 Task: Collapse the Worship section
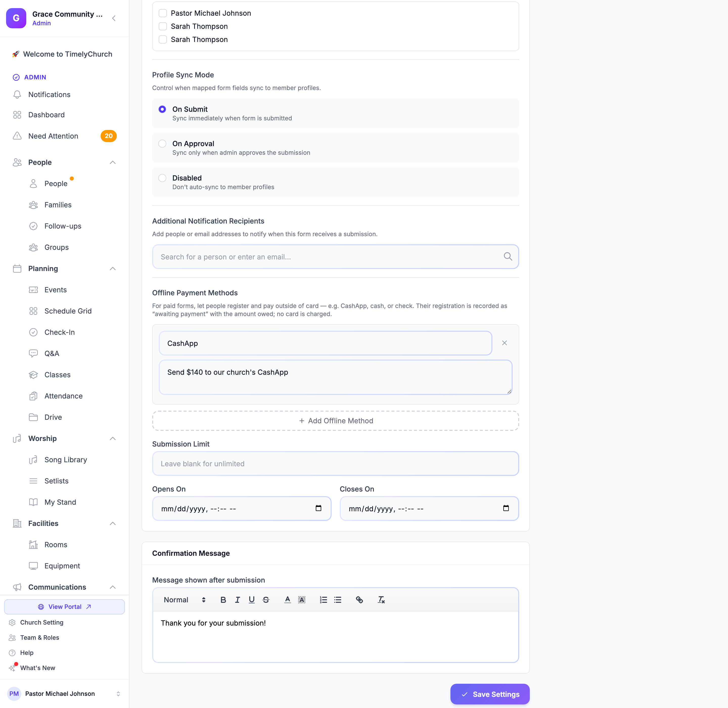click(x=113, y=438)
